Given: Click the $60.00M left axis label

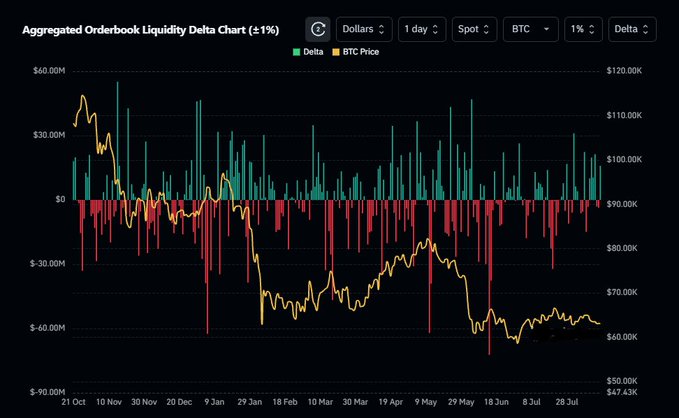Looking at the screenshot, I should click(x=49, y=71).
